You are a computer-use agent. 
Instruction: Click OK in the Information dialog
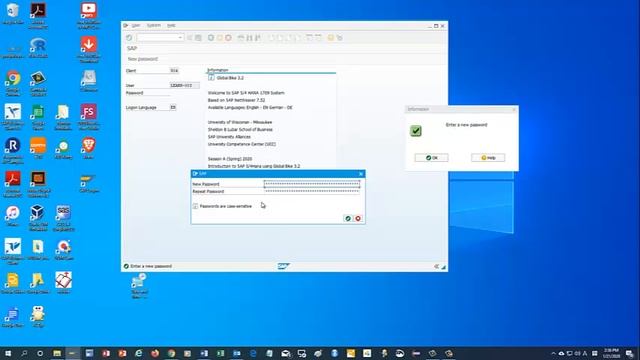tap(431, 158)
